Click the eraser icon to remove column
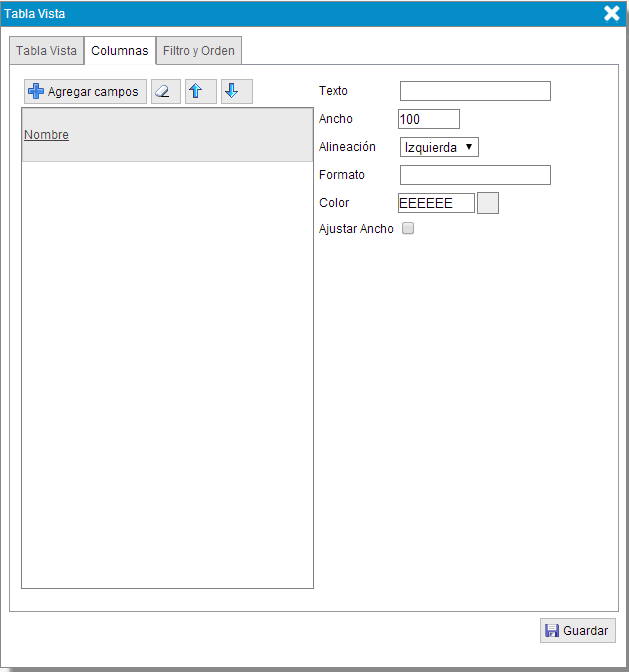The height and width of the screenshot is (672, 629). [x=166, y=92]
